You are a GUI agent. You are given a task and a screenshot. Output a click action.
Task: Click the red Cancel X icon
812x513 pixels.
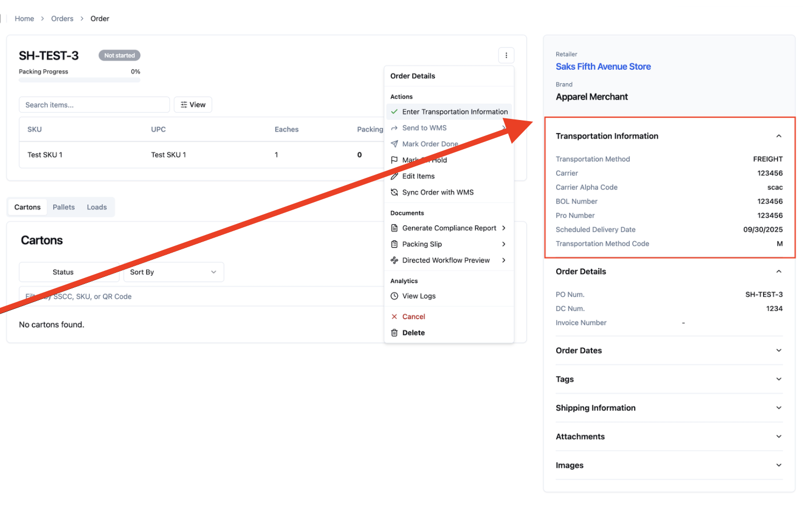(394, 316)
